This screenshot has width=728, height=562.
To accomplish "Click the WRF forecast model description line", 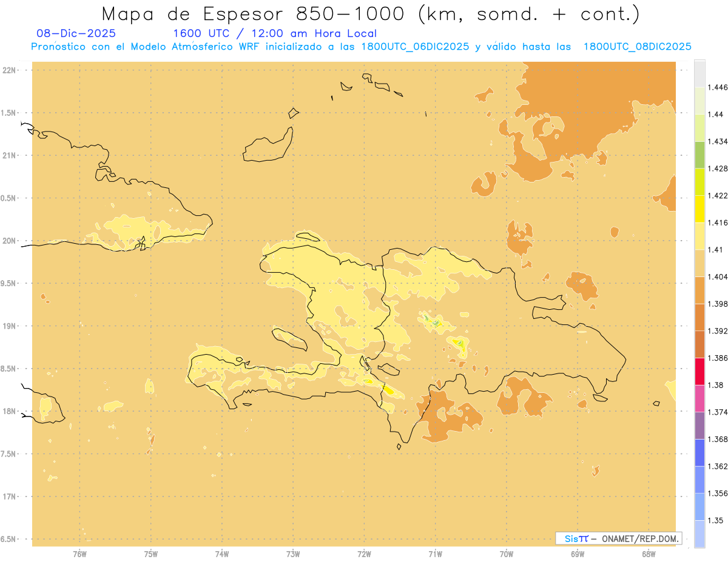I will (361, 46).
